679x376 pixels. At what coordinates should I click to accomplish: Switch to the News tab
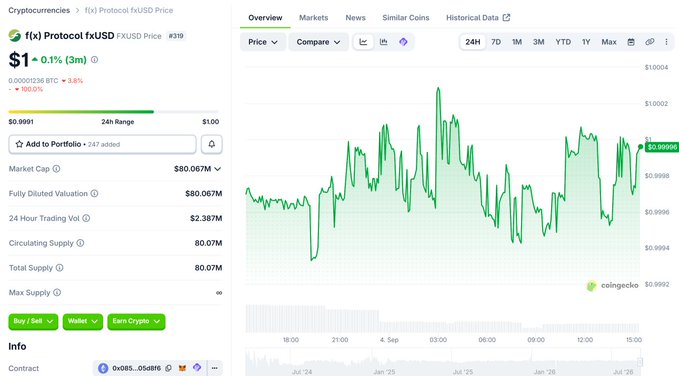pyautogui.click(x=356, y=18)
